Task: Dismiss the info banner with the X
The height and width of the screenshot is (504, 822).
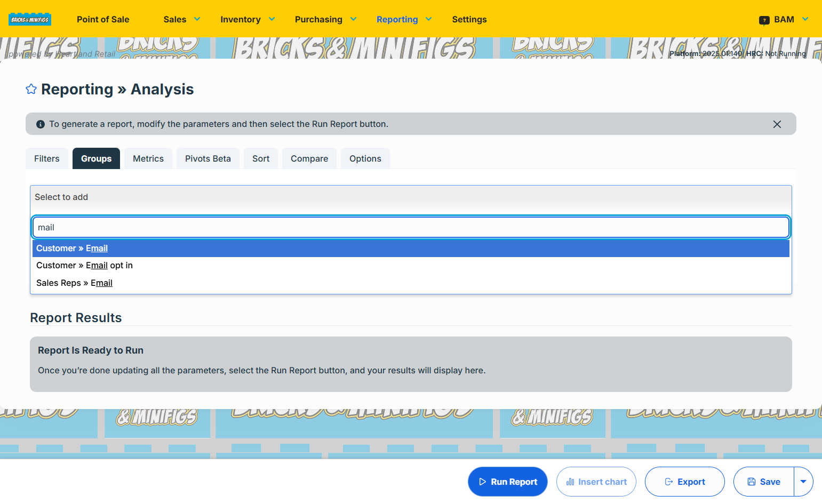Action: (777, 124)
